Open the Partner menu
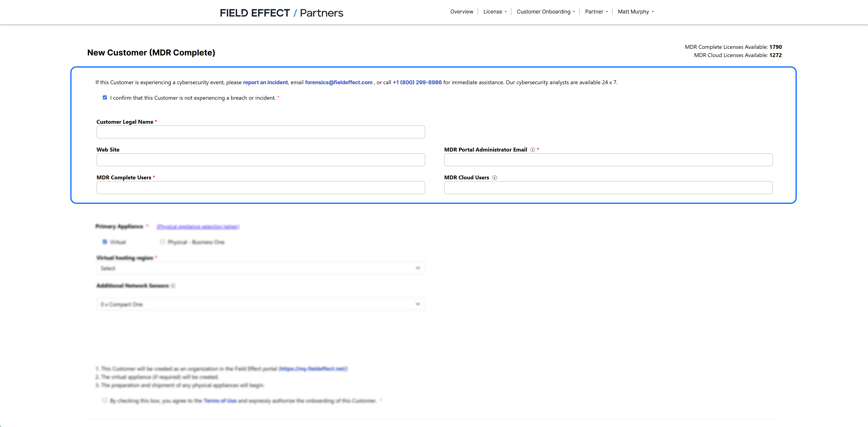Screen dimensions: 868x427 click(x=596, y=12)
